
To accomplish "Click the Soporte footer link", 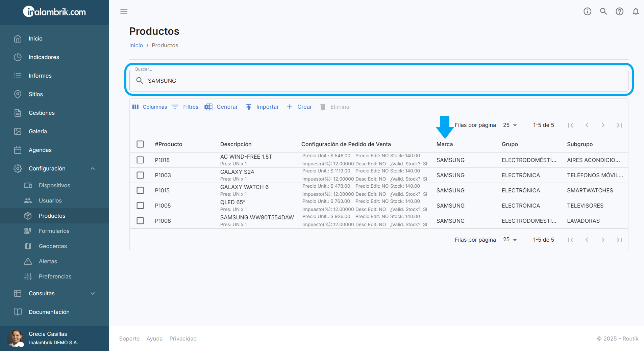I will pos(129,339).
